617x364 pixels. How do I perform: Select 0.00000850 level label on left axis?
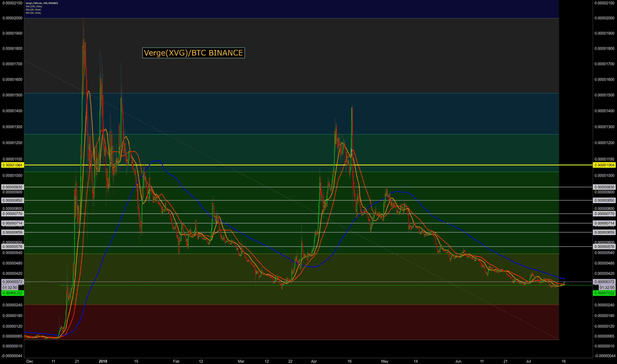pyautogui.click(x=13, y=201)
